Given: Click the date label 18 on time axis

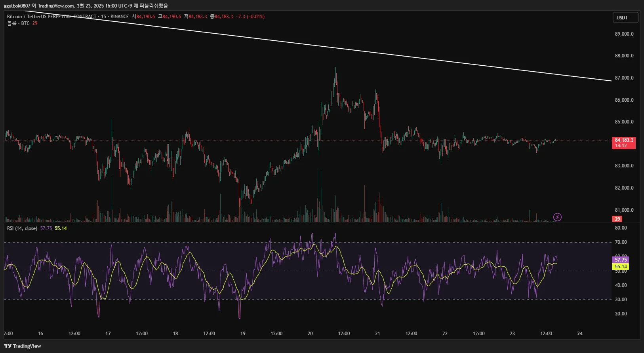Looking at the screenshot, I should coord(175,334).
